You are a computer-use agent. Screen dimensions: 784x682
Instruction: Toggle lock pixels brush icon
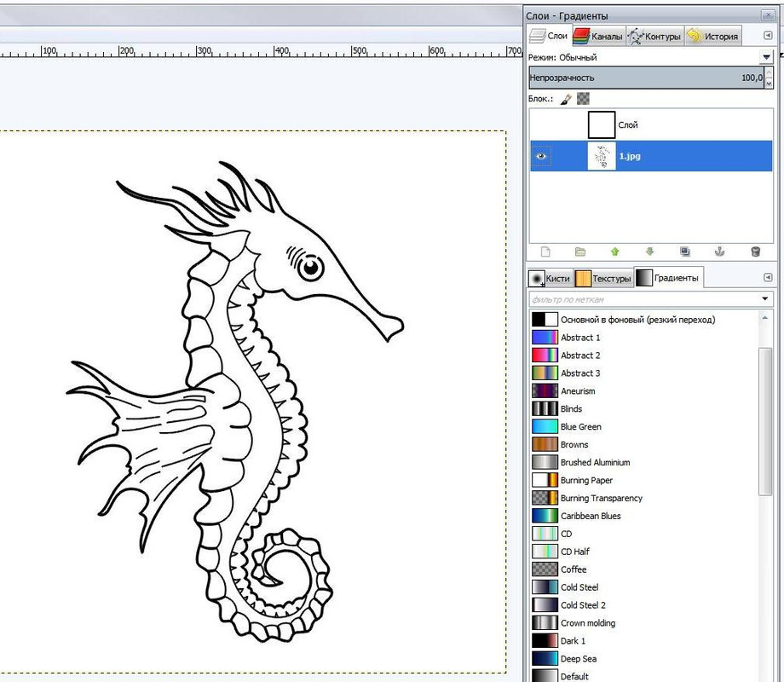click(x=566, y=99)
